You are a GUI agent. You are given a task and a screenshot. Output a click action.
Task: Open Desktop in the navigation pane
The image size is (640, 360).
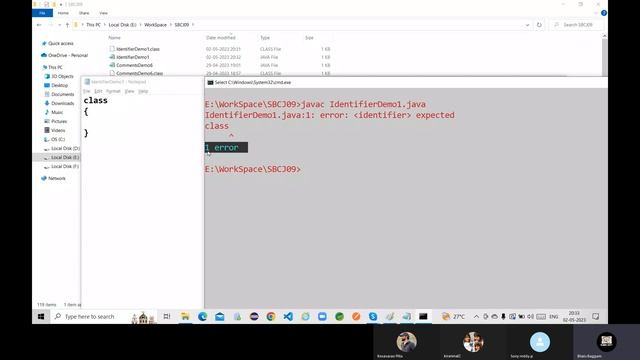coord(60,85)
